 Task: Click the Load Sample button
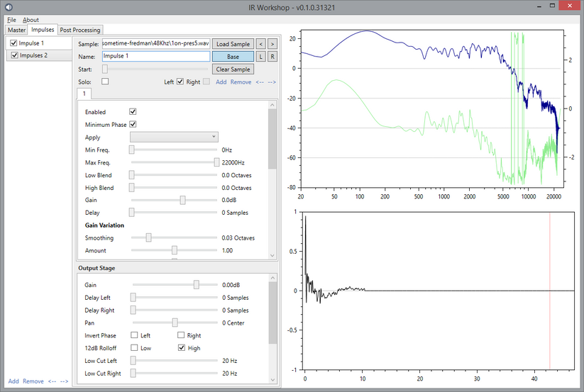[x=233, y=44]
